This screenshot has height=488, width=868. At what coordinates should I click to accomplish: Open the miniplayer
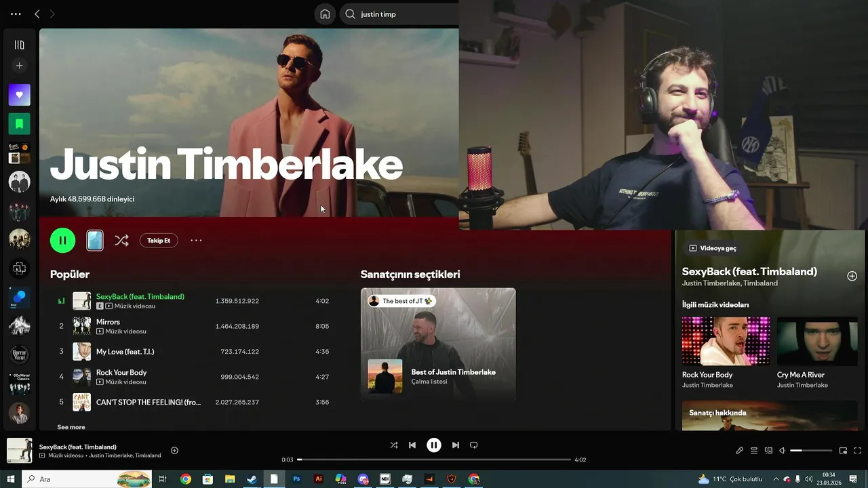tap(844, 451)
